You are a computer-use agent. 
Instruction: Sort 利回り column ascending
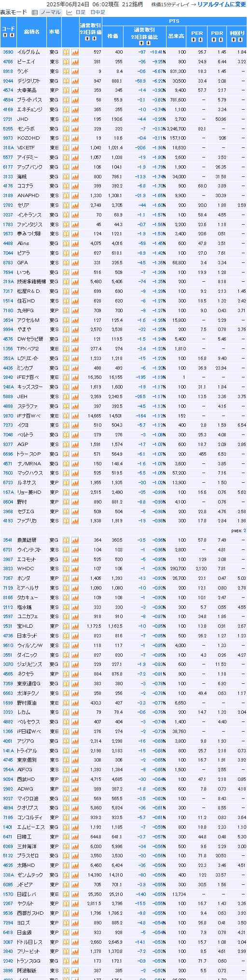233,40
